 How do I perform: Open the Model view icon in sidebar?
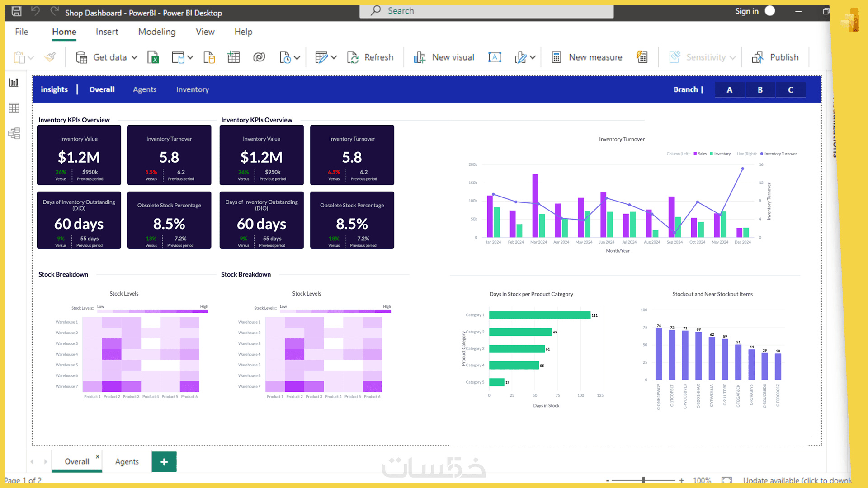14,133
